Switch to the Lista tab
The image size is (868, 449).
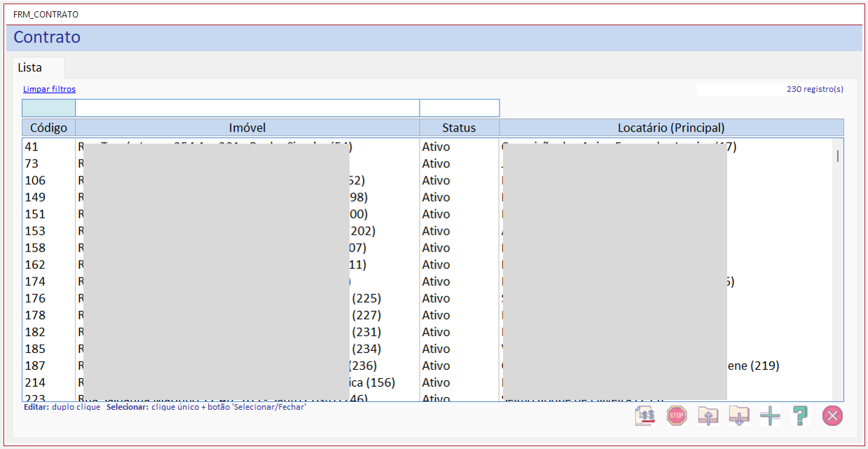pyautogui.click(x=30, y=68)
